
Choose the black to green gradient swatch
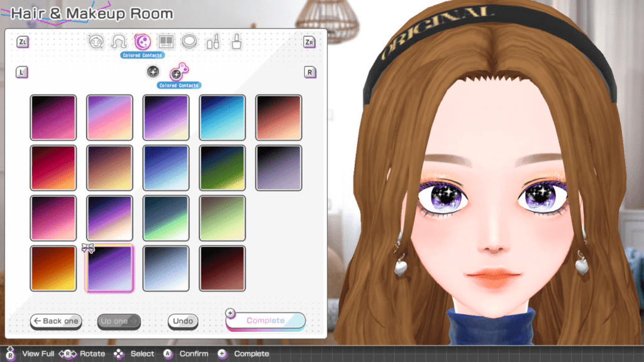click(222, 168)
